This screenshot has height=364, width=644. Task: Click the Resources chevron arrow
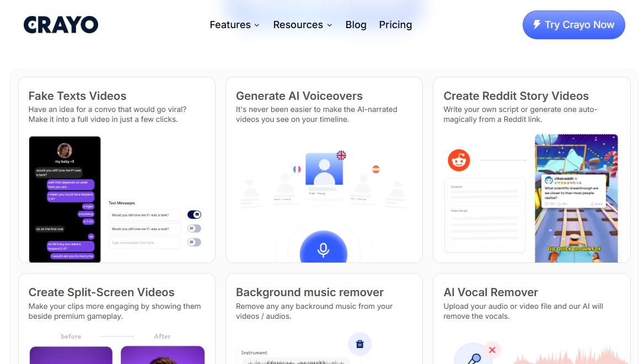(x=329, y=25)
